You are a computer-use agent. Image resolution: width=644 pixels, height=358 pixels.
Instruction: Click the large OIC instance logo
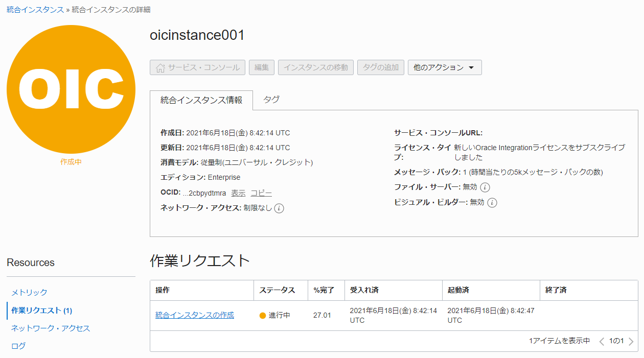(x=71, y=89)
